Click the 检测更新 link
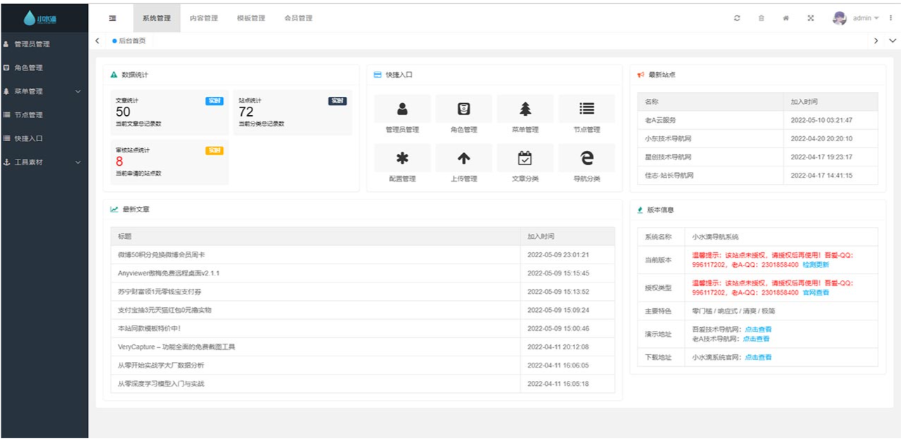The width and height of the screenshot is (906, 442). click(x=817, y=265)
